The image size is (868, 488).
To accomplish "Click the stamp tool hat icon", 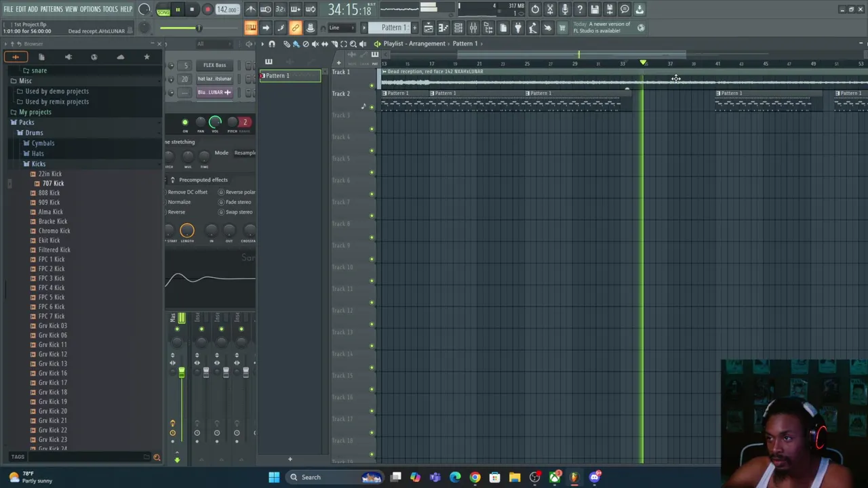I will tap(311, 28).
